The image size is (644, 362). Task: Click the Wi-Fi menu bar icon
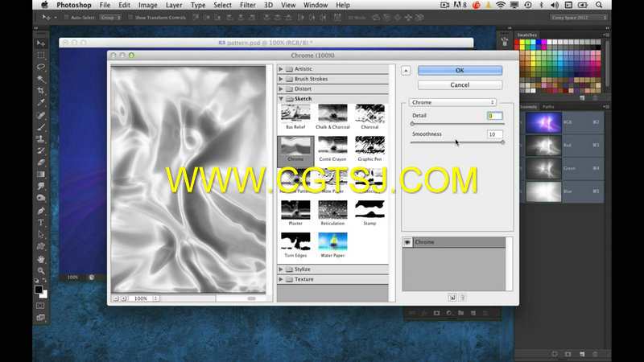[x=500, y=5]
